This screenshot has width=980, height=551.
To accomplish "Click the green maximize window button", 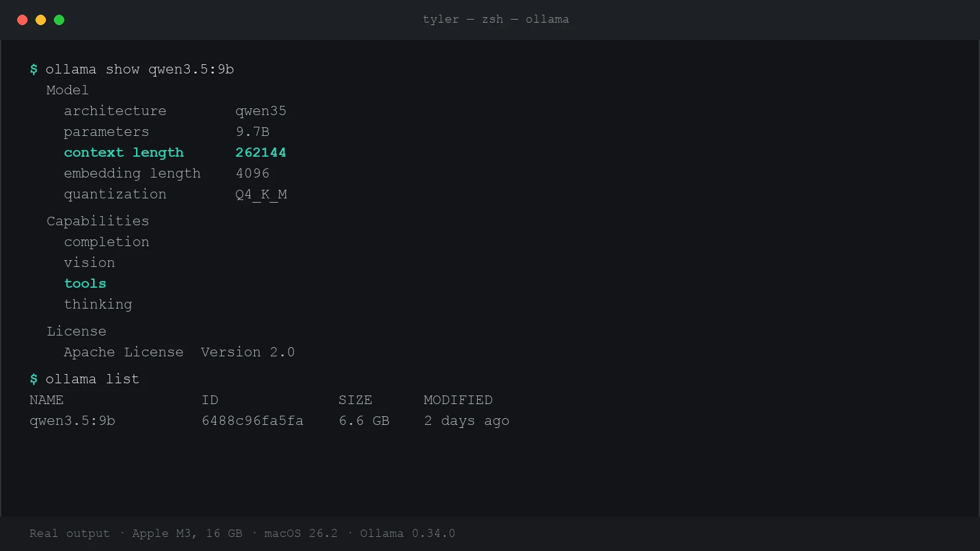I will [59, 20].
